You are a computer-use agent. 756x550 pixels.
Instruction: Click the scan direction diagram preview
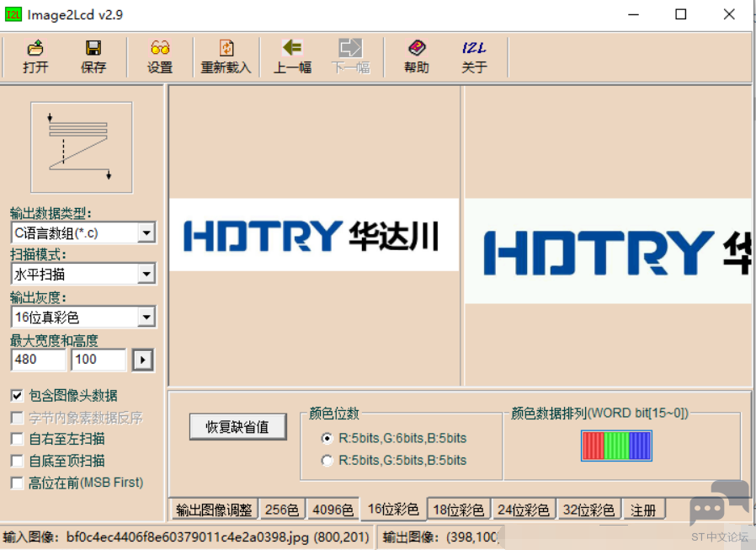(82, 147)
